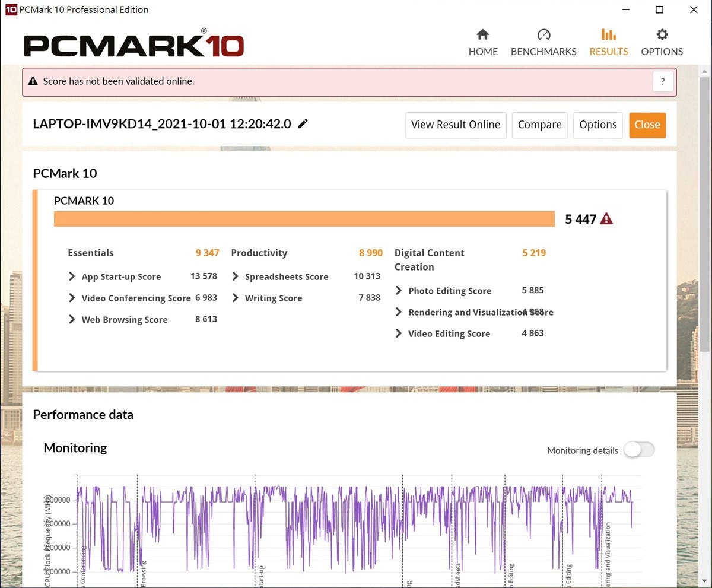Expand Writing Score details

[x=235, y=298]
